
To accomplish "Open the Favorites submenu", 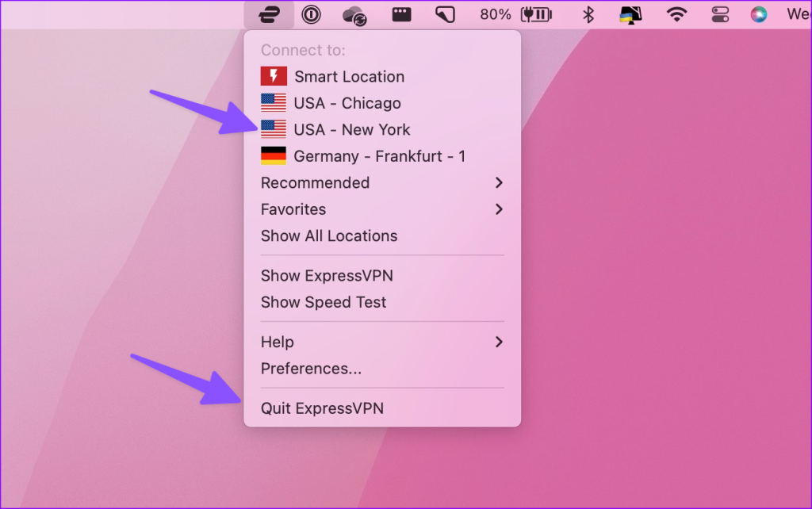I will pyautogui.click(x=382, y=209).
